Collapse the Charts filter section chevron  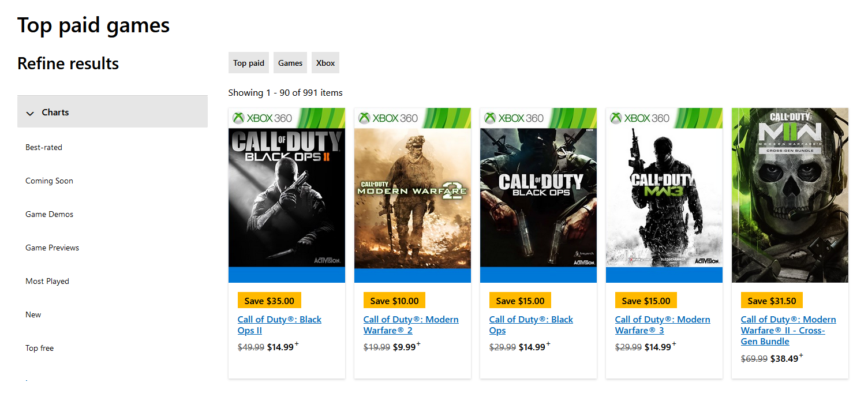click(31, 113)
